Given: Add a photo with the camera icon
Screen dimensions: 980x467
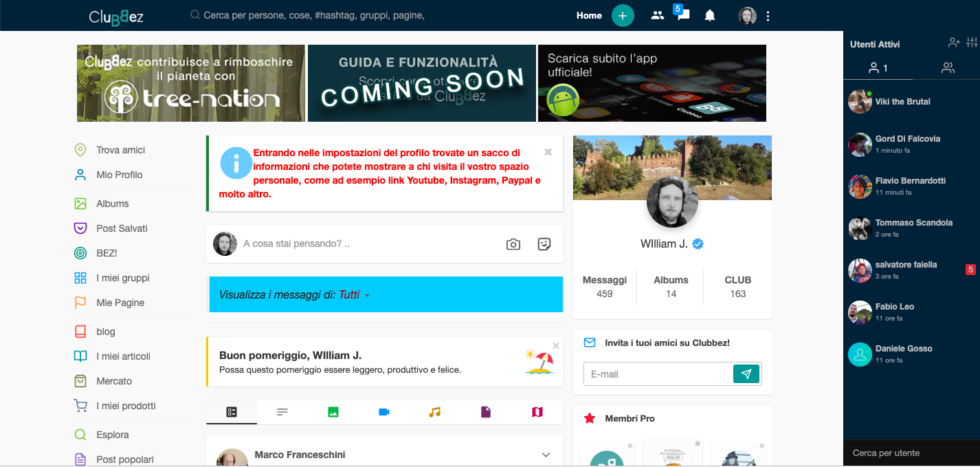Looking at the screenshot, I should tap(513, 244).
